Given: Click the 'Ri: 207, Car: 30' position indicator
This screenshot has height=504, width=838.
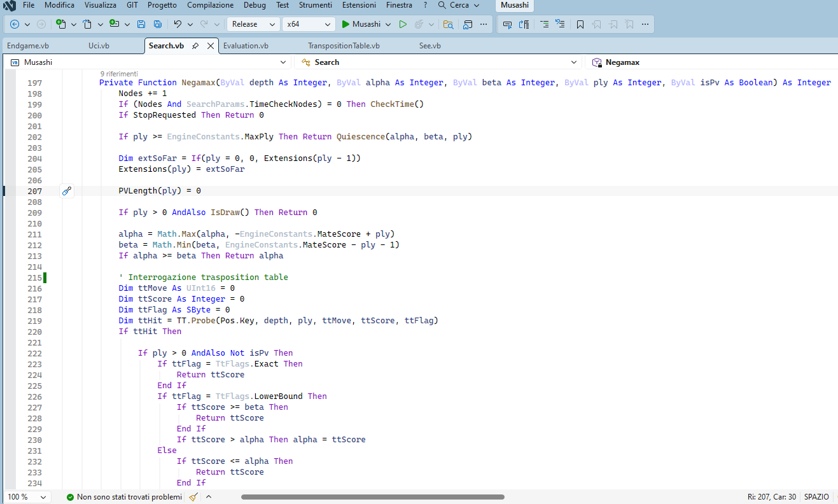Looking at the screenshot, I should 772,497.
